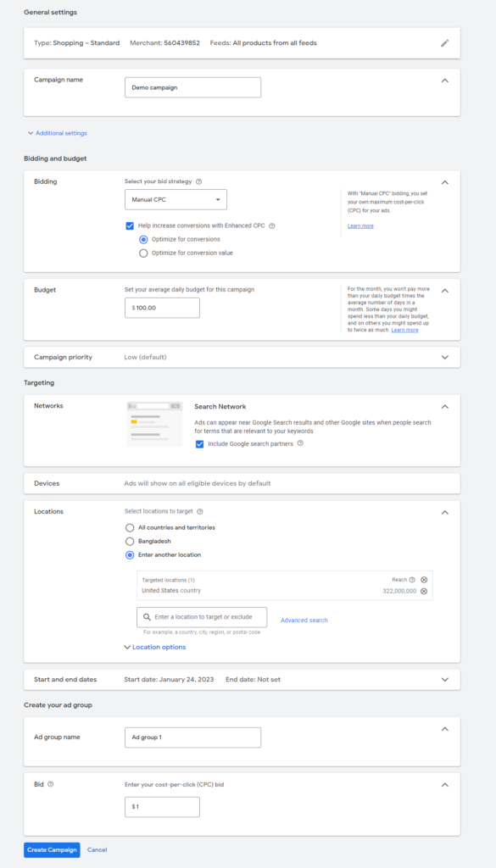Uncheck Help increase conversions with Enhanced CPC
The width and height of the screenshot is (496, 868).
click(x=130, y=225)
